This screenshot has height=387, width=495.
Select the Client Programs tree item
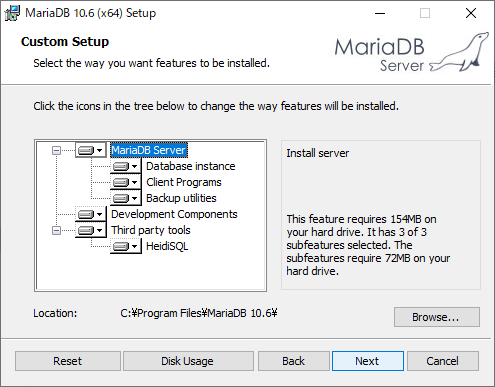pos(184,182)
